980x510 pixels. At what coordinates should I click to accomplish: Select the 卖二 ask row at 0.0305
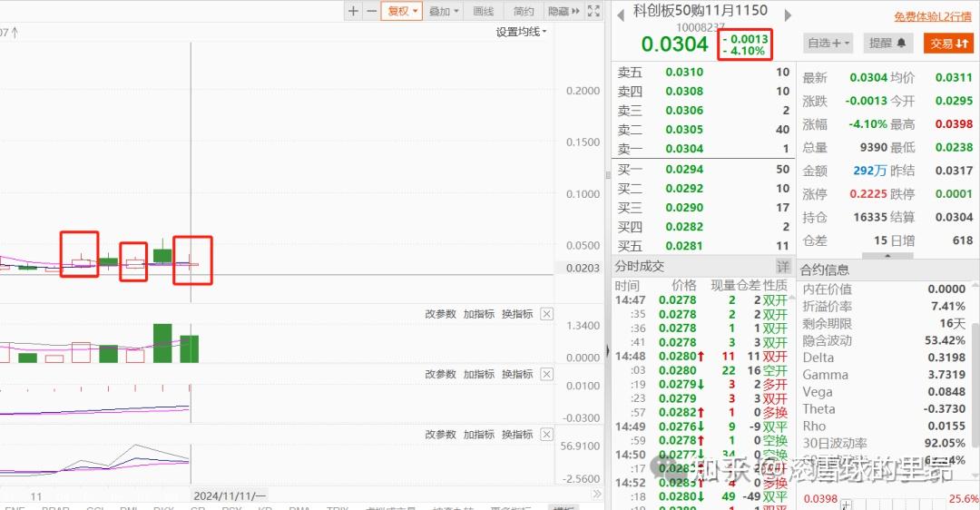pos(703,130)
